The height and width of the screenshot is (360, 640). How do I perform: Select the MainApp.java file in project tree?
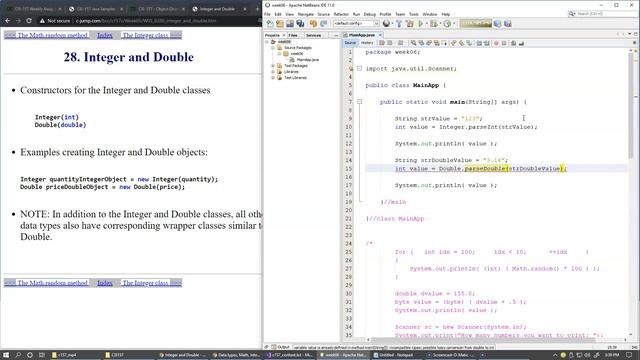[308, 60]
